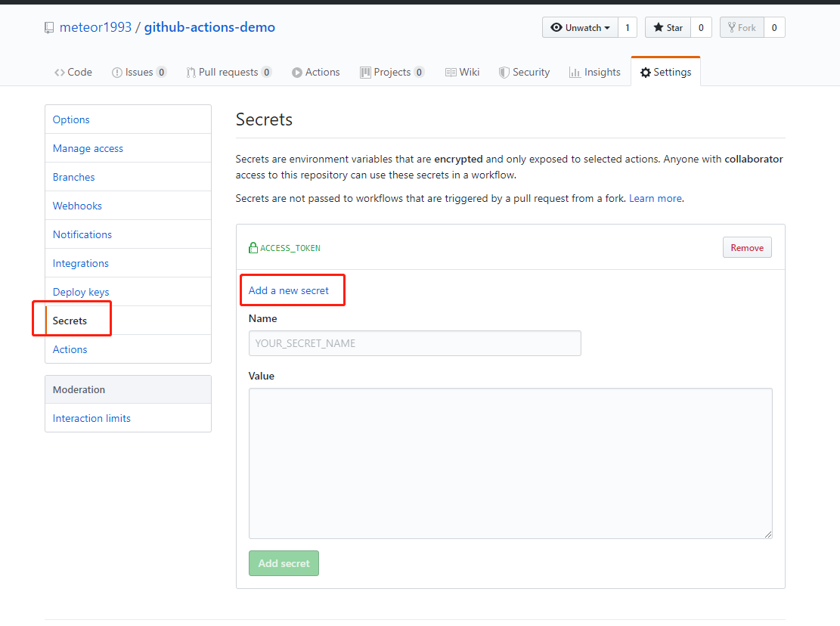Click the Actions play icon
840x626 pixels.
[x=297, y=73]
